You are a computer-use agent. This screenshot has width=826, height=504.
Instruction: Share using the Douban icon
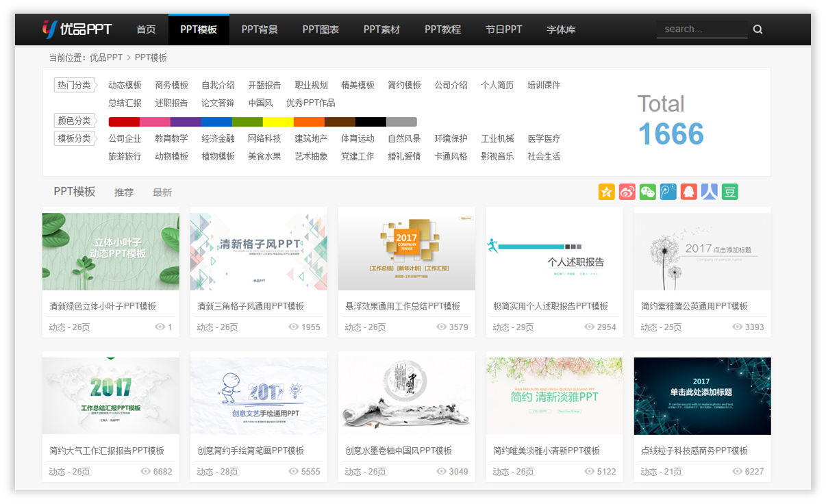[x=729, y=192]
